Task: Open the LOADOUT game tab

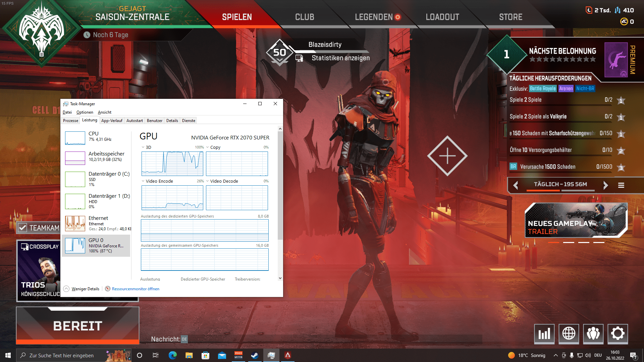Action: [x=442, y=17]
